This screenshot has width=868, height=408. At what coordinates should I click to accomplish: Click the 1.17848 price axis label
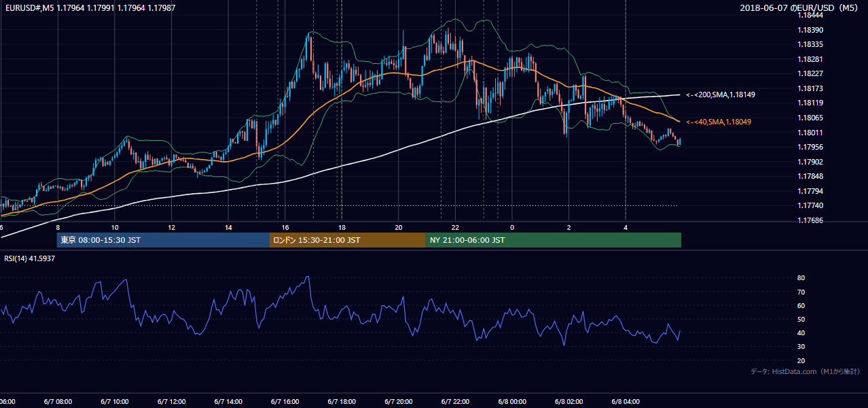(x=810, y=177)
